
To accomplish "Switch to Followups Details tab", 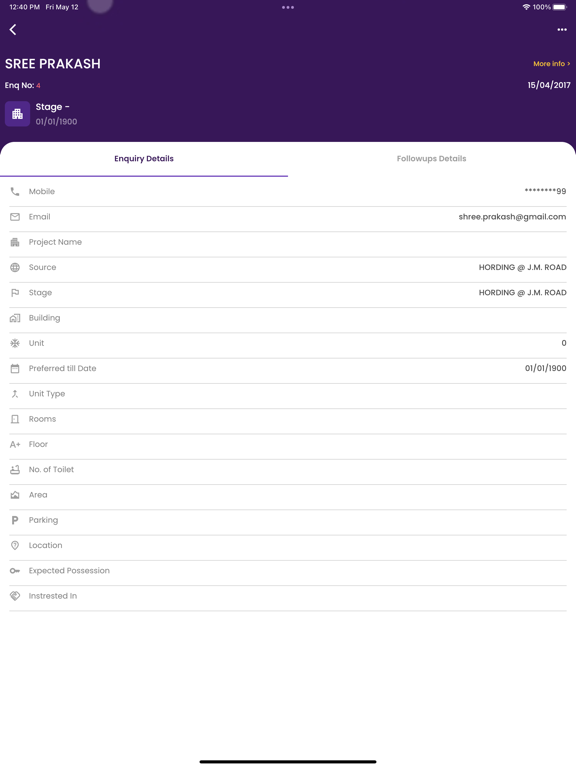I will pyautogui.click(x=432, y=159).
